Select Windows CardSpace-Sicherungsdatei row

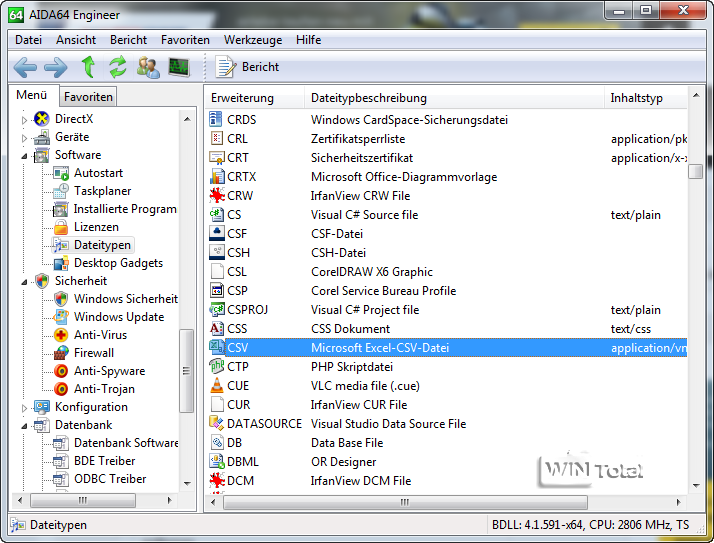(447, 120)
